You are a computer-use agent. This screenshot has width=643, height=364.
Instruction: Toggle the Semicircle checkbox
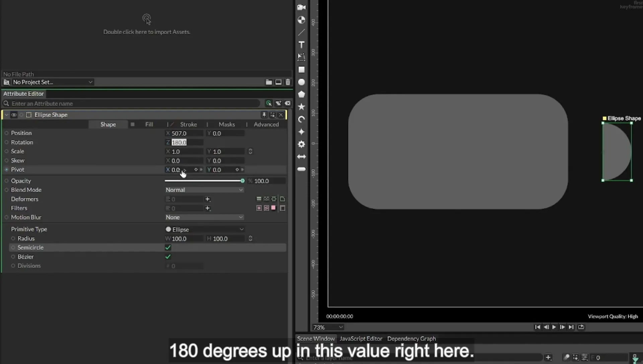[x=168, y=248]
